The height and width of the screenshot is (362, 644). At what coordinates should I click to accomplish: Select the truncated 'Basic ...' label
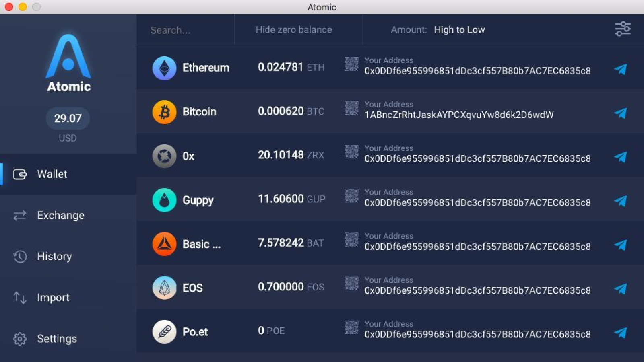pos(201,244)
